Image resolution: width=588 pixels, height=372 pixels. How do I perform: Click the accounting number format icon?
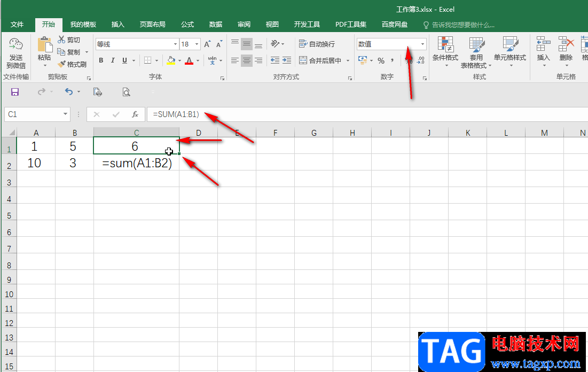coord(363,60)
